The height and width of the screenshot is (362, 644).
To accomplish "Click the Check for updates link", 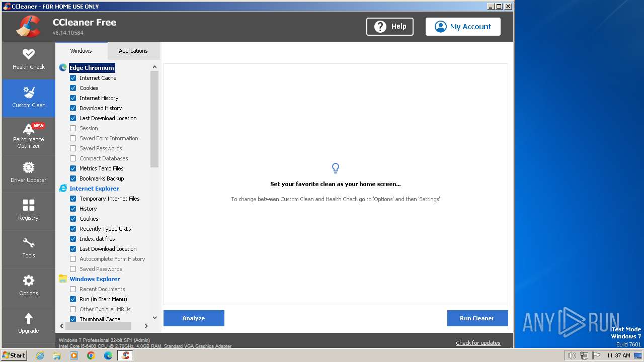I will pyautogui.click(x=478, y=343).
